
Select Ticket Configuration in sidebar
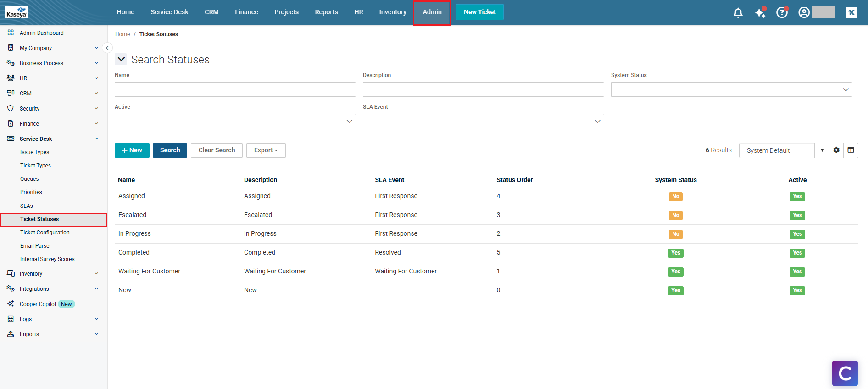[45, 233]
